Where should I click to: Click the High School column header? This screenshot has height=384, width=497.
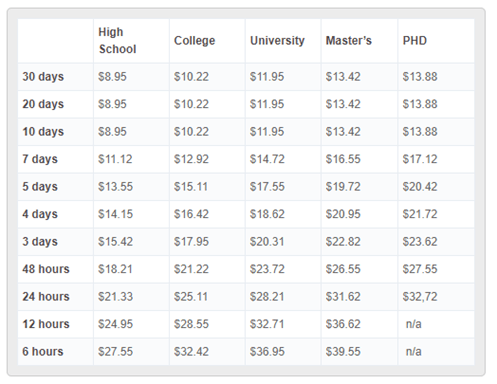tap(117, 41)
